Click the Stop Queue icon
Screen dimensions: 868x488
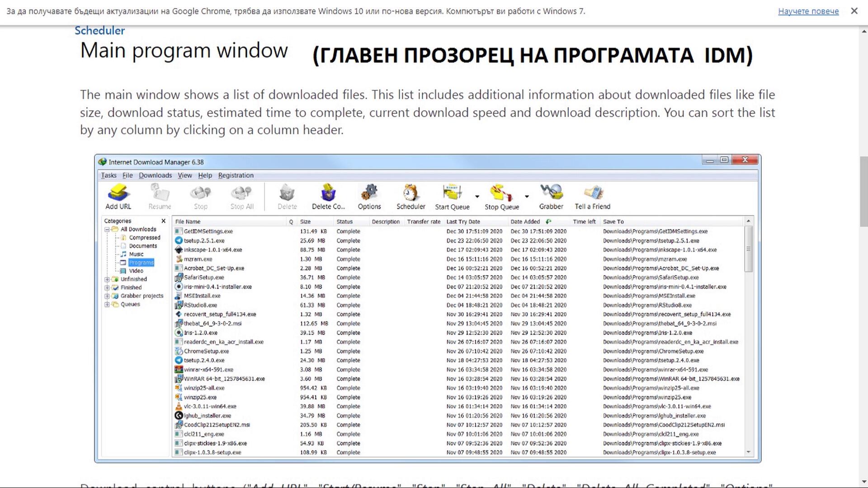(501, 192)
